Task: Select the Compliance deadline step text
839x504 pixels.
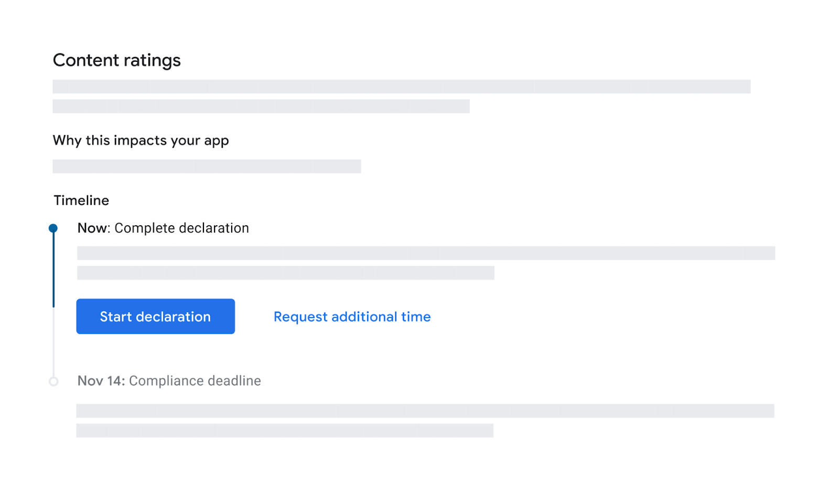Action: [195, 381]
